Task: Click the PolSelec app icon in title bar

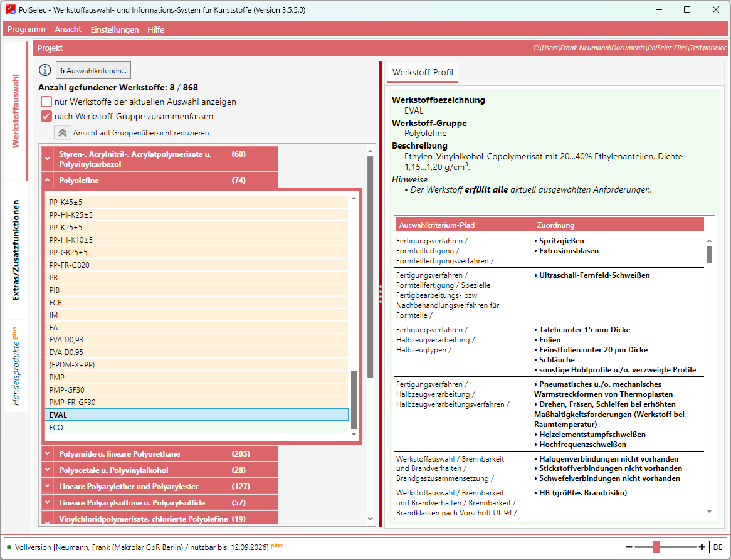Action: pyautogui.click(x=10, y=10)
